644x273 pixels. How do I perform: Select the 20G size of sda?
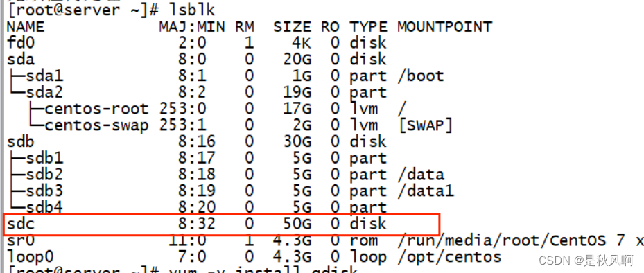(297, 59)
